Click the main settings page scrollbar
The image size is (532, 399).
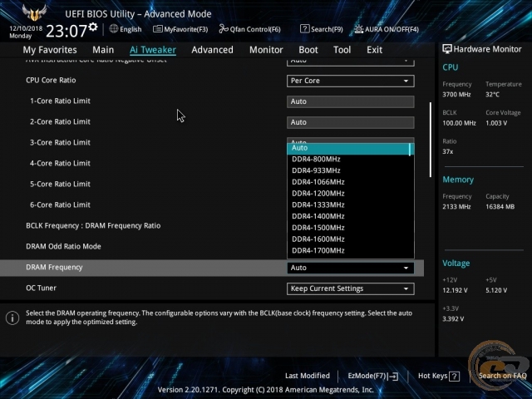[x=431, y=140]
